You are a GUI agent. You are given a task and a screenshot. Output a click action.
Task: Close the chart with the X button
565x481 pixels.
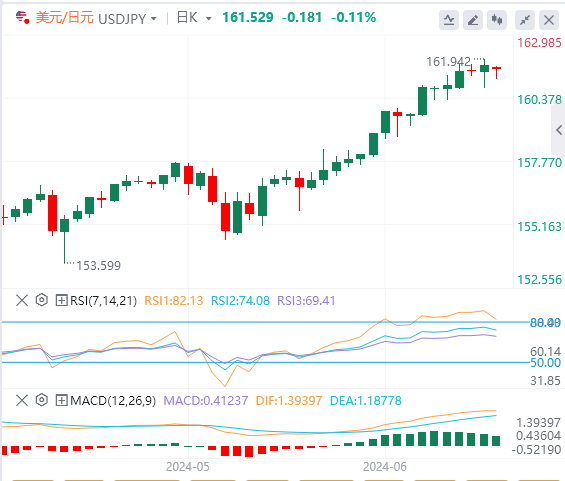coord(549,20)
